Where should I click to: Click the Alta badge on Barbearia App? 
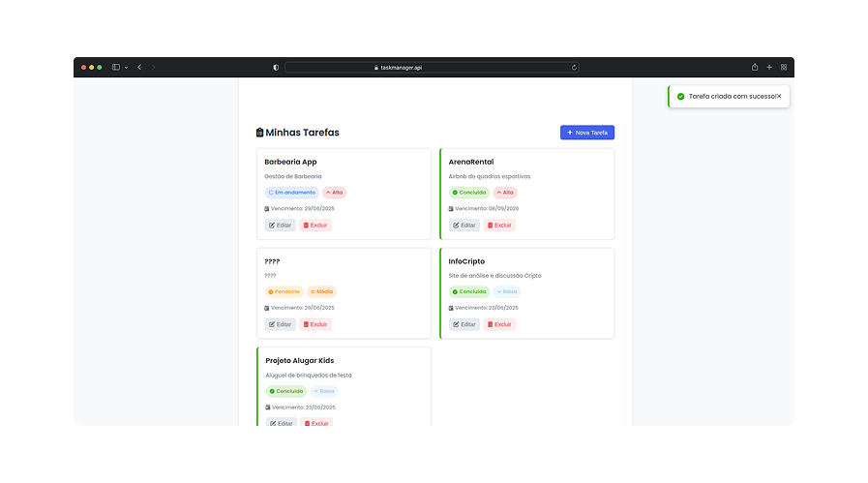(x=335, y=193)
